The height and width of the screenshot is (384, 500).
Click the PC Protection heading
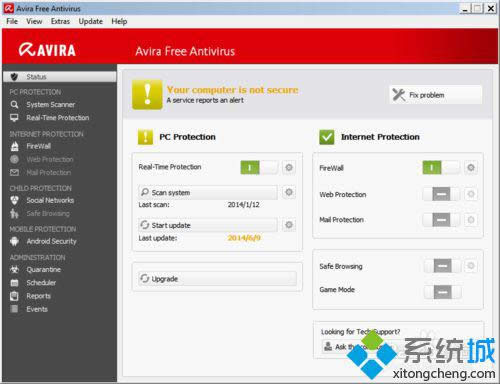pos(187,137)
